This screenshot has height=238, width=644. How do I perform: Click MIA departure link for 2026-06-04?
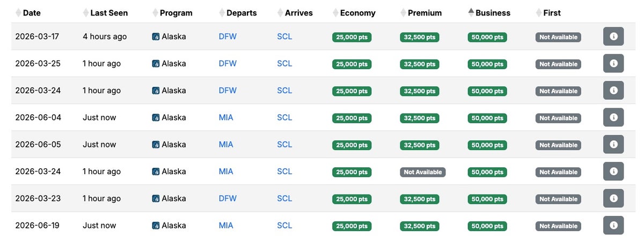point(226,117)
